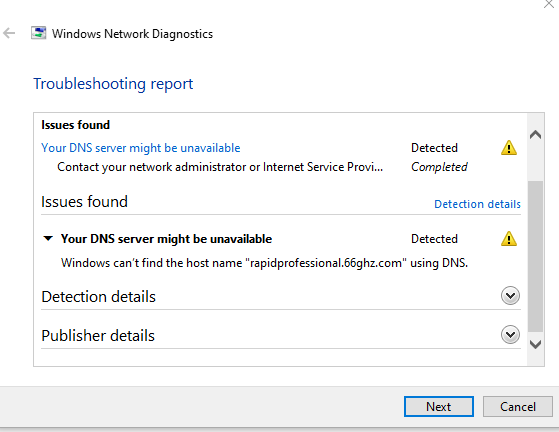Click the Next button
Screen dimensions: 559x432
click(x=439, y=406)
